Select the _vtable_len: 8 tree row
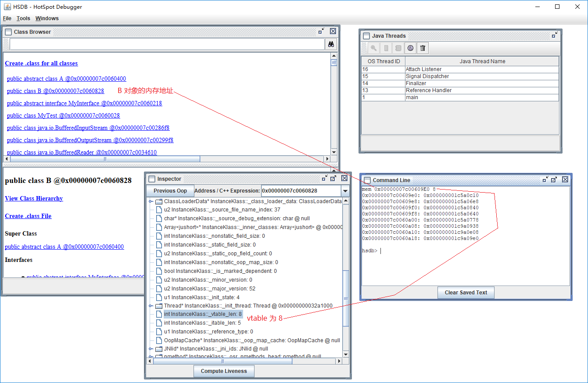This screenshot has width=588, height=383. [x=203, y=314]
